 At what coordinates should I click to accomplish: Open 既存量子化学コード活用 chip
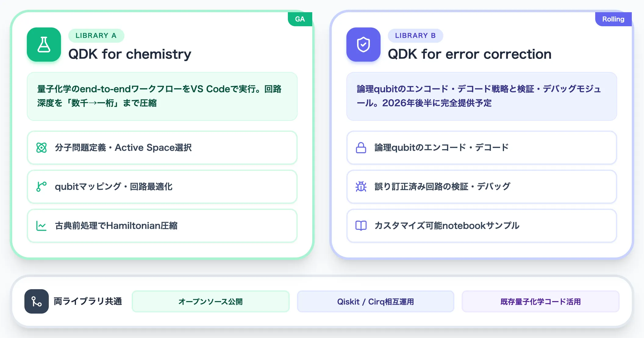coord(541,301)
